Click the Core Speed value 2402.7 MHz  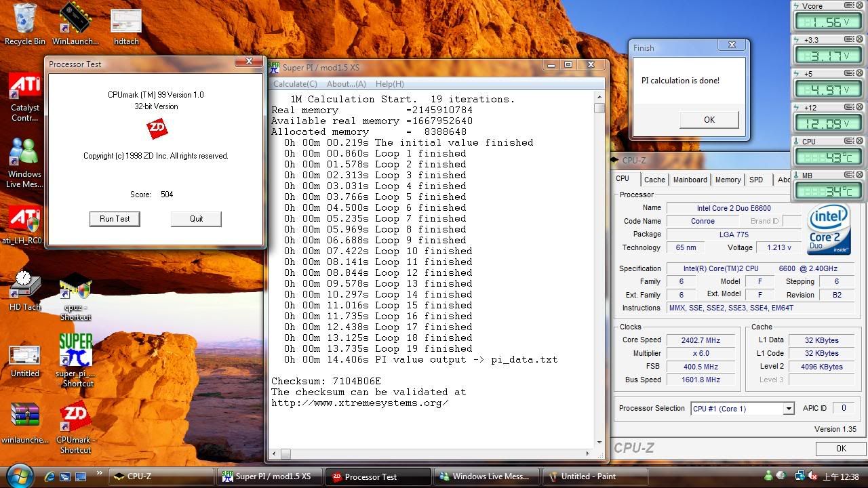point(701,340)
